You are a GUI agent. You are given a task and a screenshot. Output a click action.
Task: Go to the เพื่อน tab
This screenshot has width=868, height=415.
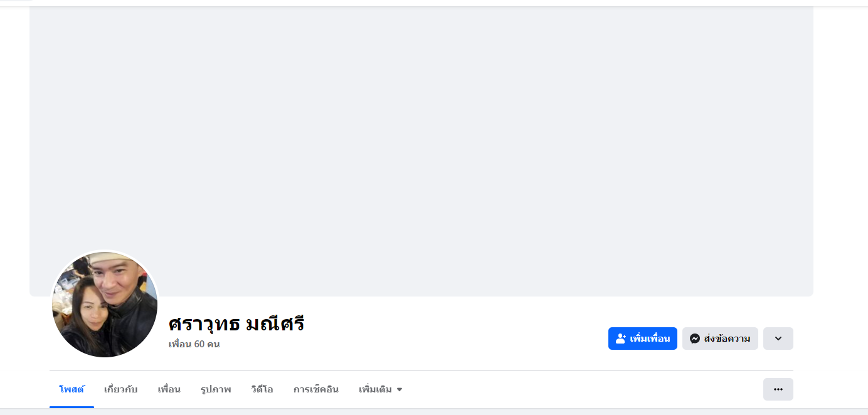click(169, 389)
